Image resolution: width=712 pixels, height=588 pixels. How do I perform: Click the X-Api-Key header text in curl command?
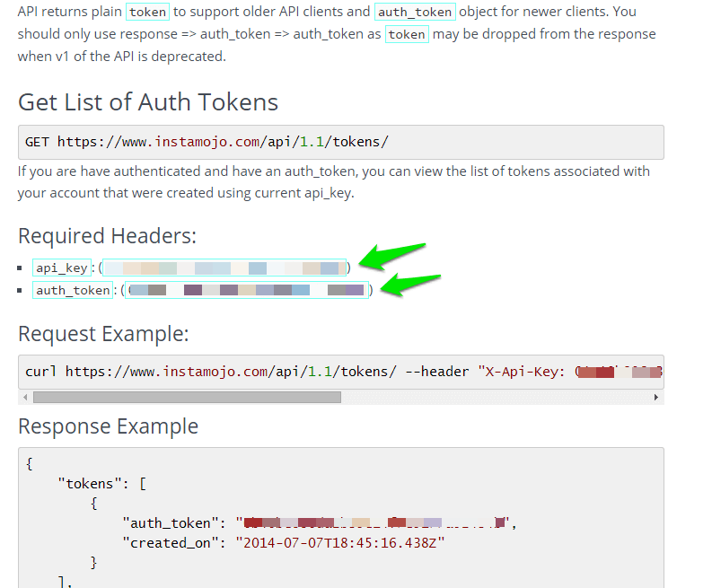[x=521, y=372]
